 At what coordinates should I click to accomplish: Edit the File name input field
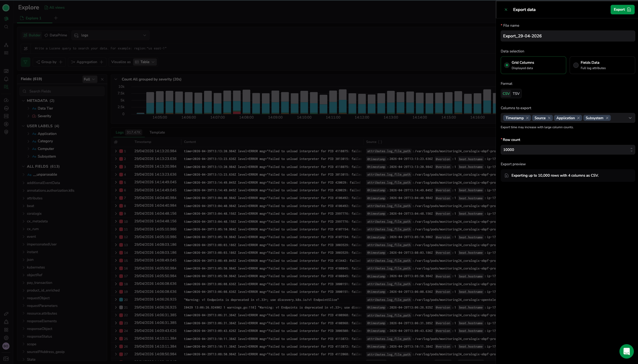point(567,36)
